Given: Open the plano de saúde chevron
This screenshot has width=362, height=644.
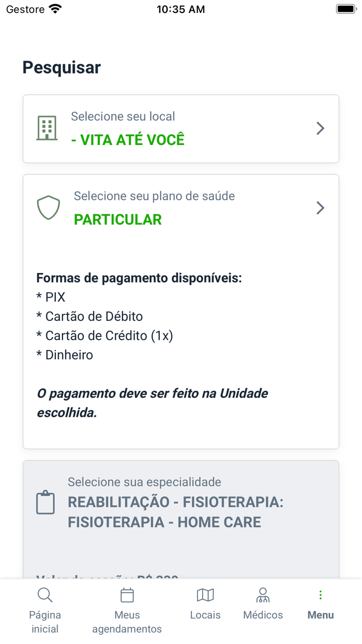Looking at the screenshot, I should (320, 207).
